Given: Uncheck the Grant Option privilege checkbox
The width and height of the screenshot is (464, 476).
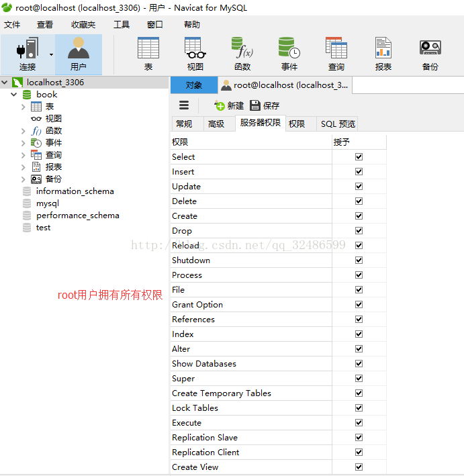Looking at the screenshot, I should [x=359, y=305].
